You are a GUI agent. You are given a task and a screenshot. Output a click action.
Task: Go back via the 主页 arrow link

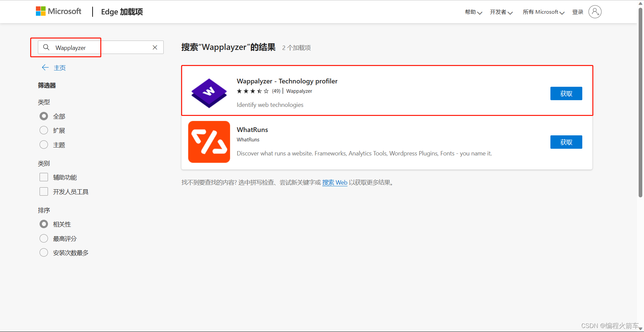[x=54, y=68]
